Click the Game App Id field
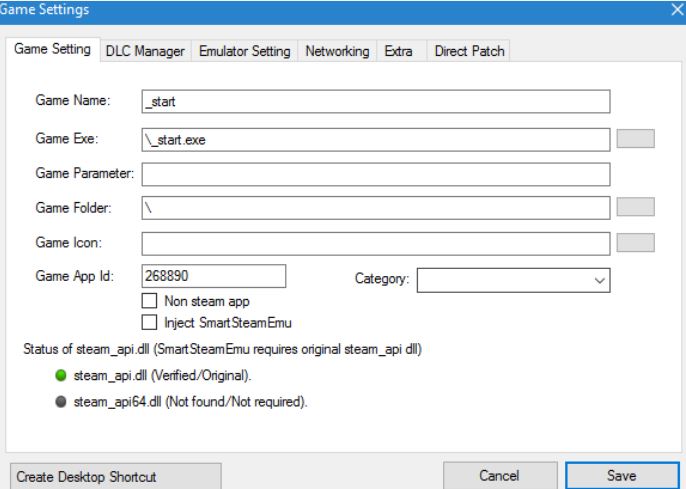Viewport: 686px width, 489px height. [x=214, y=277]
